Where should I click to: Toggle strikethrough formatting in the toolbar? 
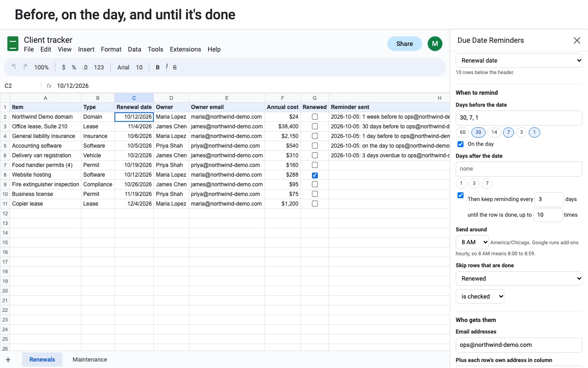(175, 67)
